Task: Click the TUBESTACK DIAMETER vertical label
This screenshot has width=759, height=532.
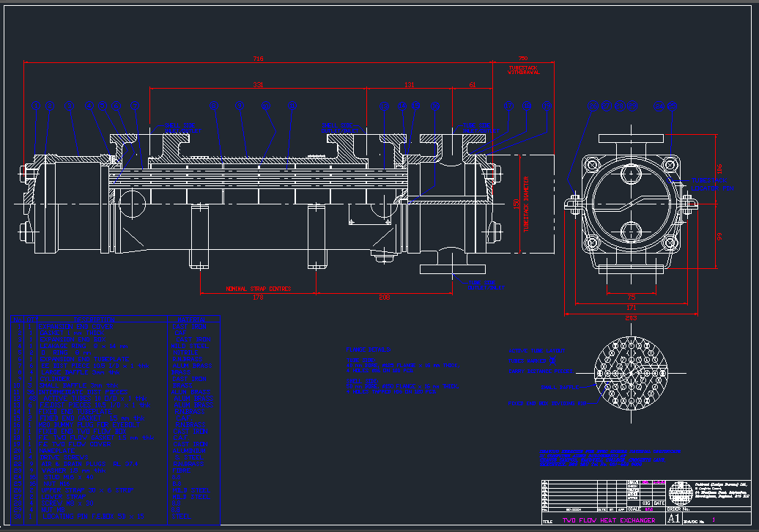Action: tap(526, 204)
